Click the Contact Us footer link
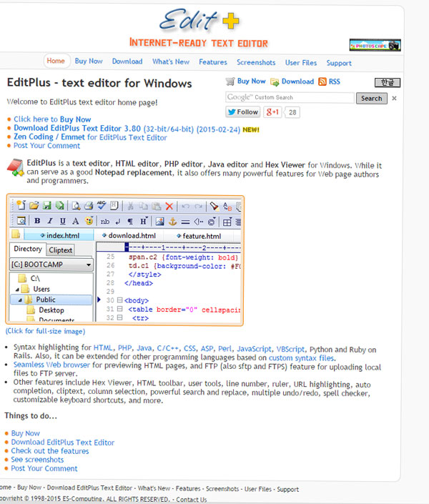The height and width of the screenshot is (504, 429). pyautogui.click(x=192, y=500)
